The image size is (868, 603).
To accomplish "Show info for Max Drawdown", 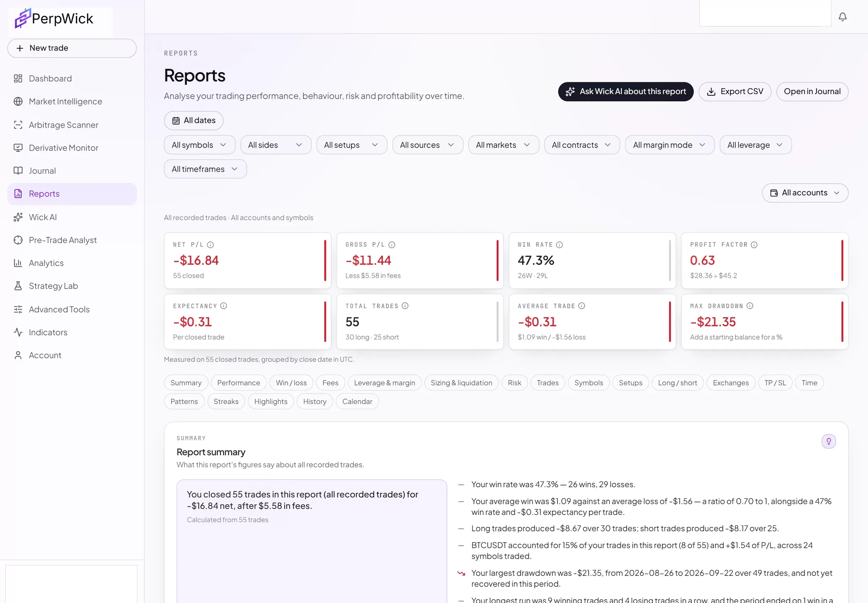I will coord(750,306).
